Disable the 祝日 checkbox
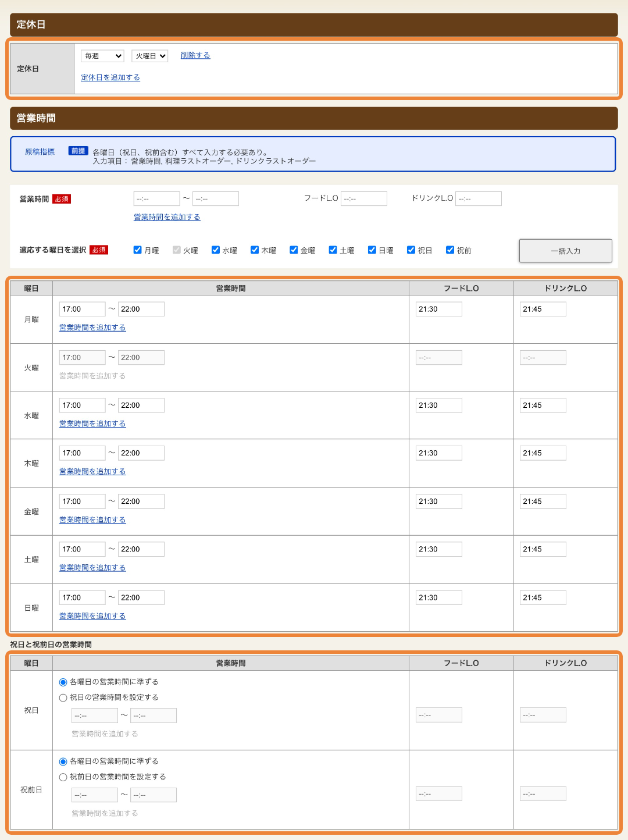This screenshot has height=840, width=628. point(411,250)
